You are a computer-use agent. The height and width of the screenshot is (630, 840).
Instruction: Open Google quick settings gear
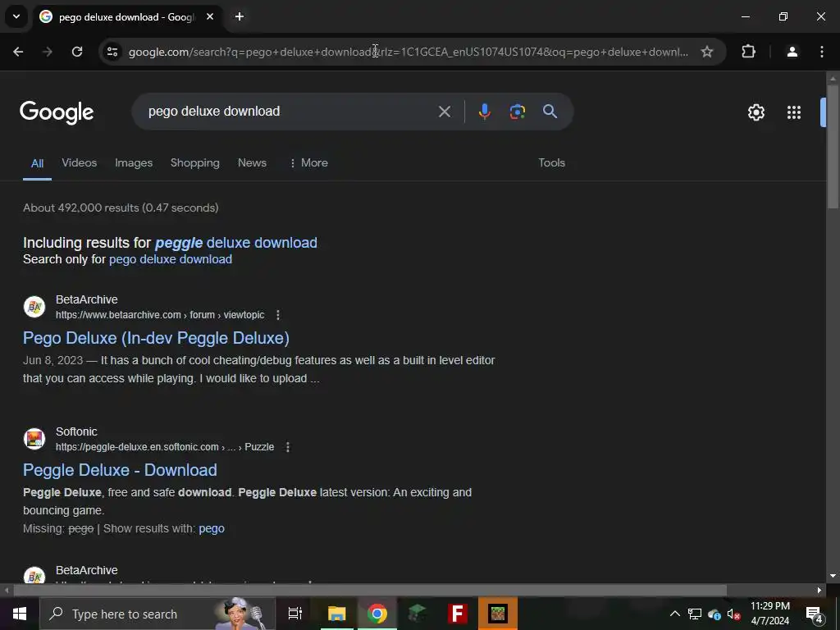click(x=756, y=112)
